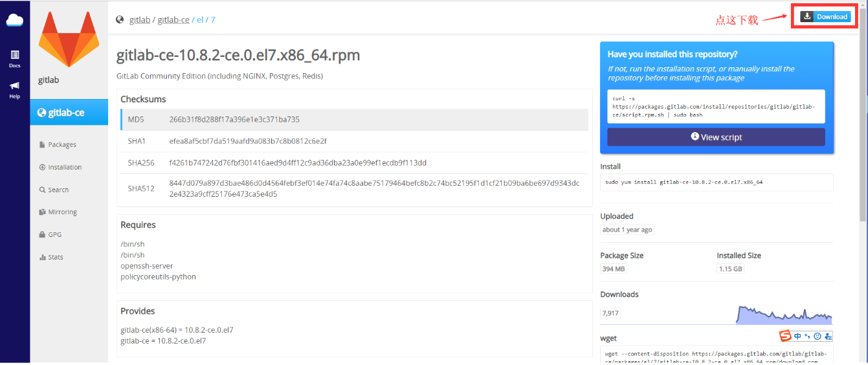Screen dimensions: 868x365
Task: Select the SHA512 checksum row
Action: click(x=354, y=189)
